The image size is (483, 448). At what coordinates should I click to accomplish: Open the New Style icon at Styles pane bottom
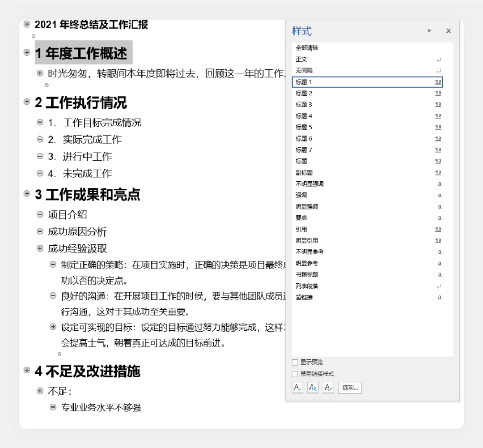(297, 388)
